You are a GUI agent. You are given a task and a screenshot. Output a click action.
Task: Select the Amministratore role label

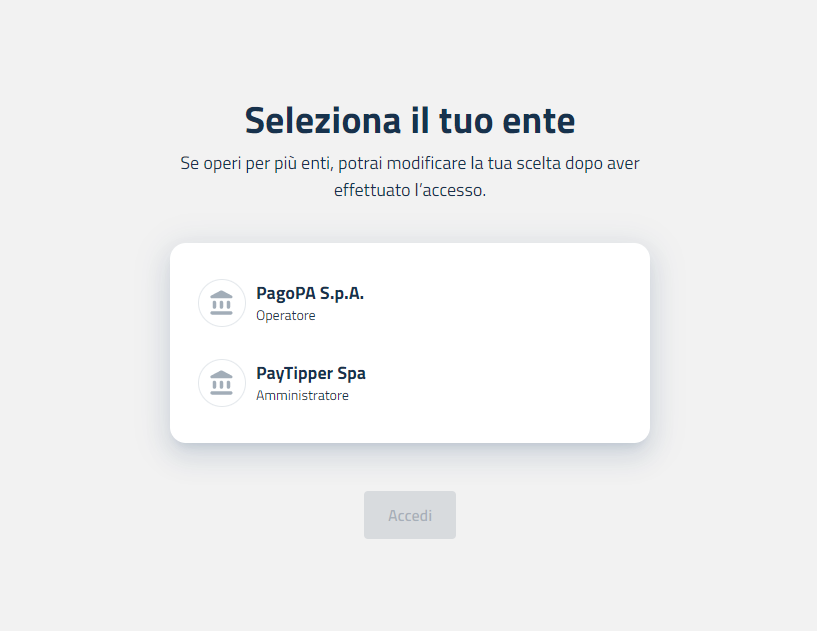click(x=302, y=395)
